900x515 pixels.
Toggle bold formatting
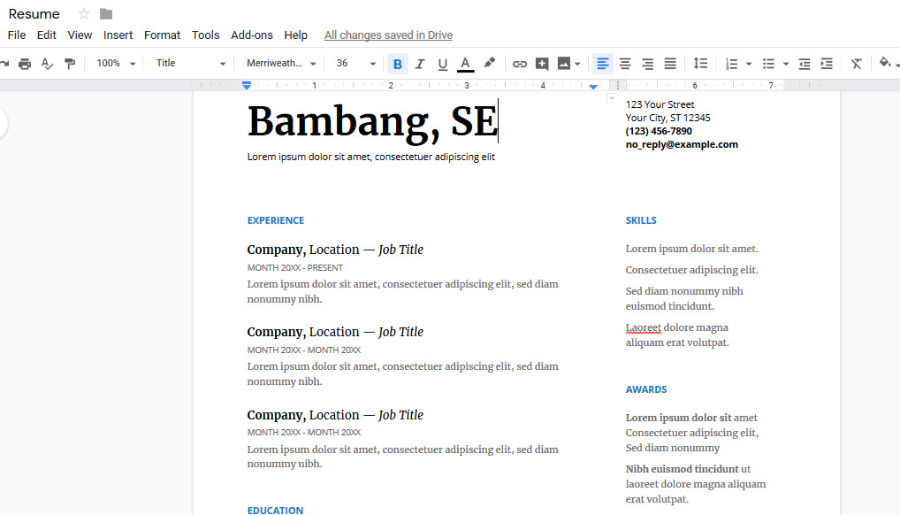click(x=397, y=64)
